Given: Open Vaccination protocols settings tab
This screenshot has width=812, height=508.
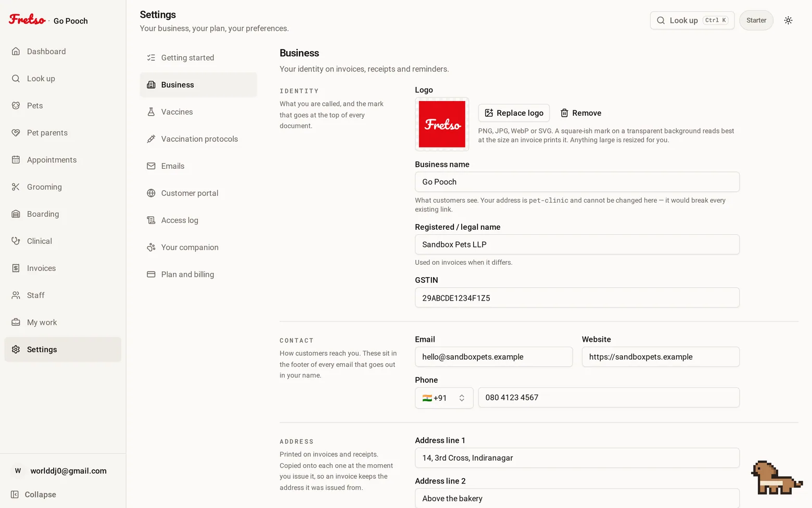Looking at the screenshot, I should [198, 139].
